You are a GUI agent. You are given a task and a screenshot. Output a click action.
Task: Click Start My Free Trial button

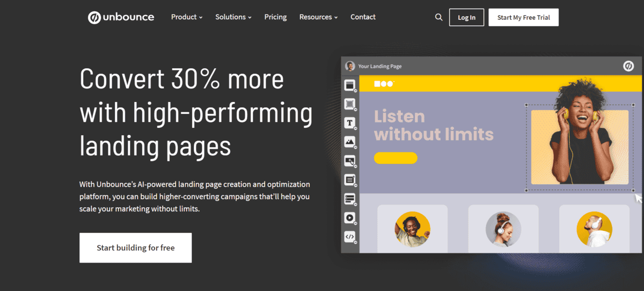coord(523,17)
